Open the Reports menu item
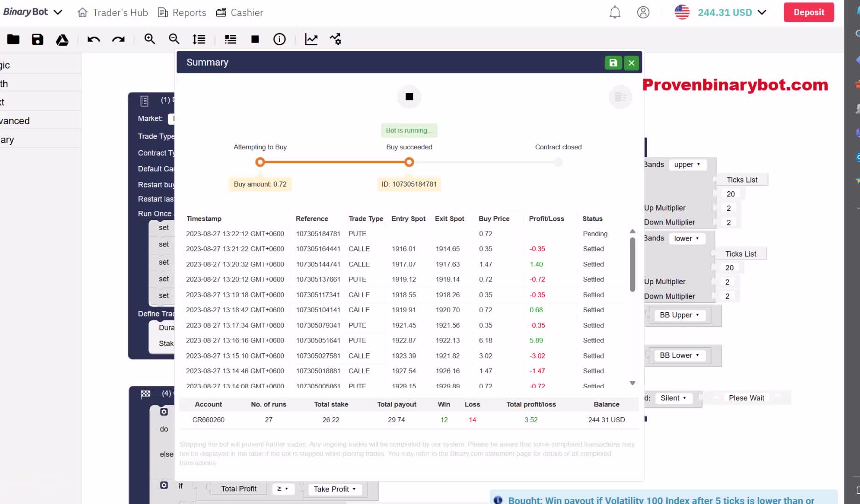Screen dimensions: 860x504 pos(182,13)
